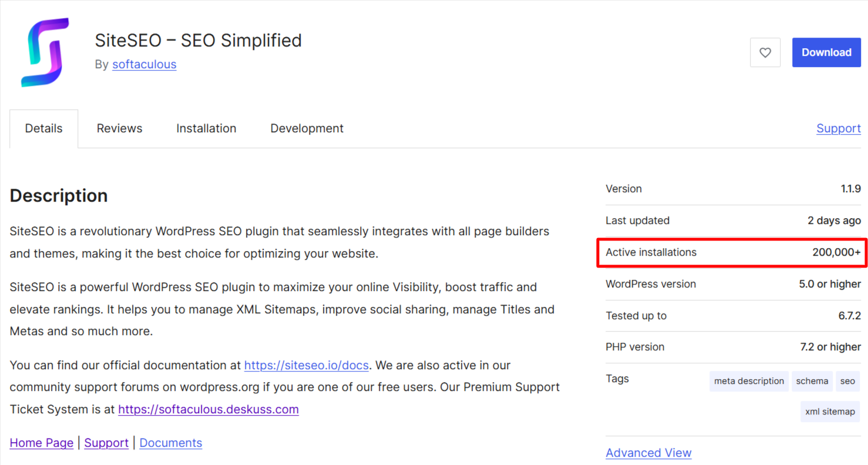868x465 pixels.
Task: Add plugin to favorites with heart icon
Action: (x=765, y=52)
